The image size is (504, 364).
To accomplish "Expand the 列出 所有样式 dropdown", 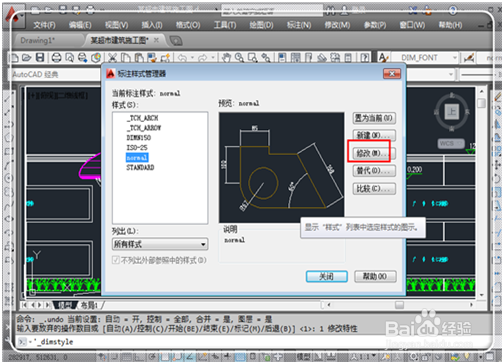I will 160,244.
